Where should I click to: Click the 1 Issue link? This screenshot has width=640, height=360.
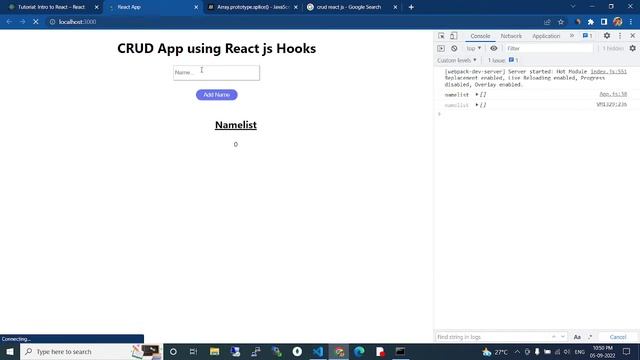click(503, 60)
